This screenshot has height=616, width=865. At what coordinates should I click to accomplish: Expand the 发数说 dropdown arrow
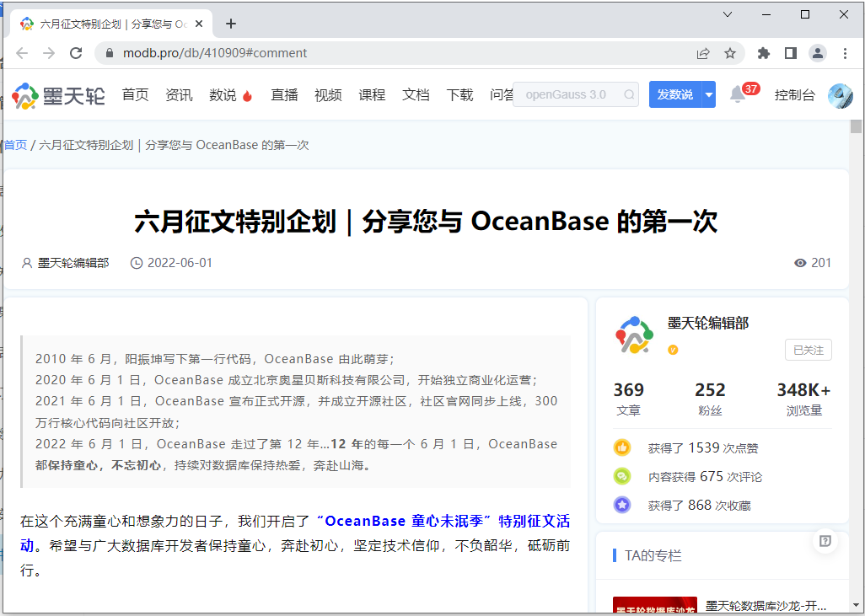(x=709, y=94)
